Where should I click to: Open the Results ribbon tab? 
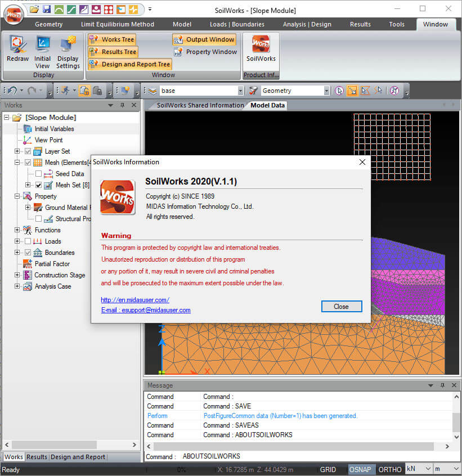pos(360,24)
